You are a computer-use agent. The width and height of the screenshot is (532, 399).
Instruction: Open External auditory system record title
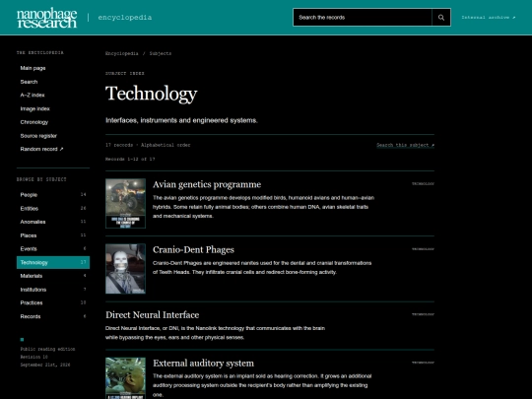(x=203, y=364)
